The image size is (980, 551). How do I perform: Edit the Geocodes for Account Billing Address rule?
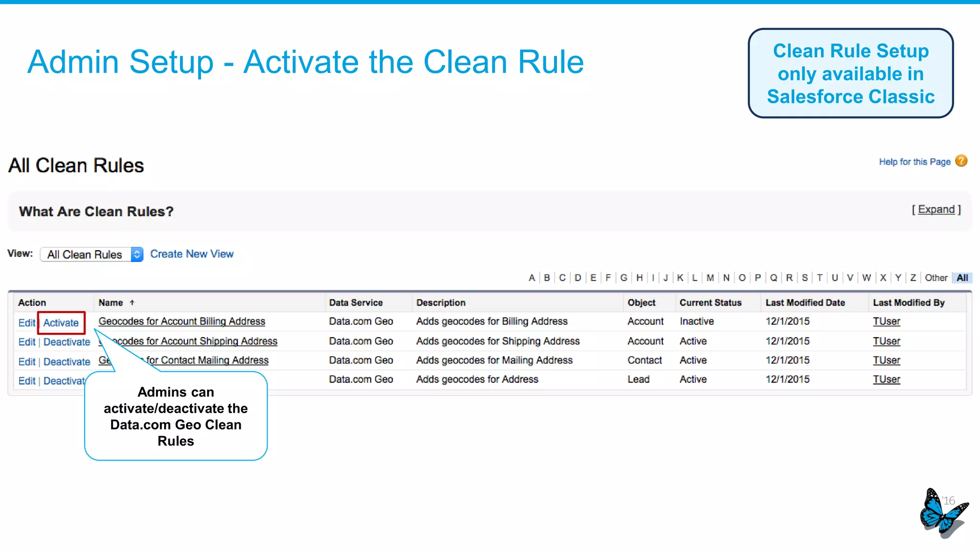pos(27,323)
